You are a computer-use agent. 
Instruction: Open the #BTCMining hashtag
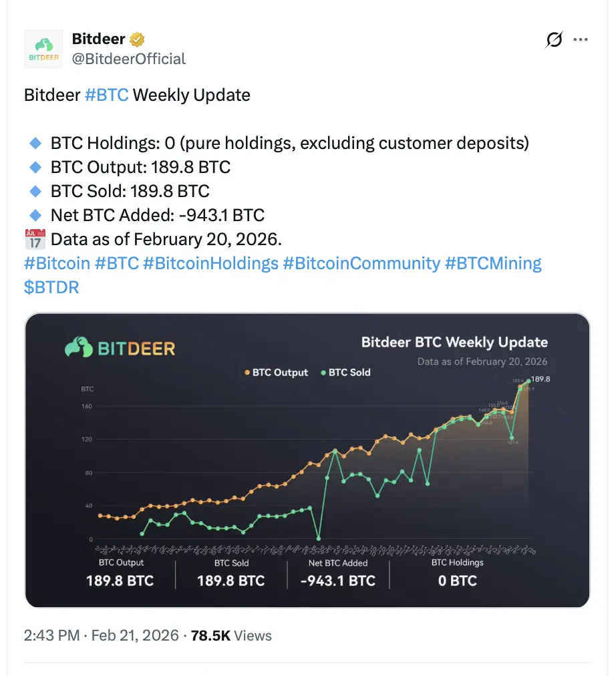pos(492,263)
